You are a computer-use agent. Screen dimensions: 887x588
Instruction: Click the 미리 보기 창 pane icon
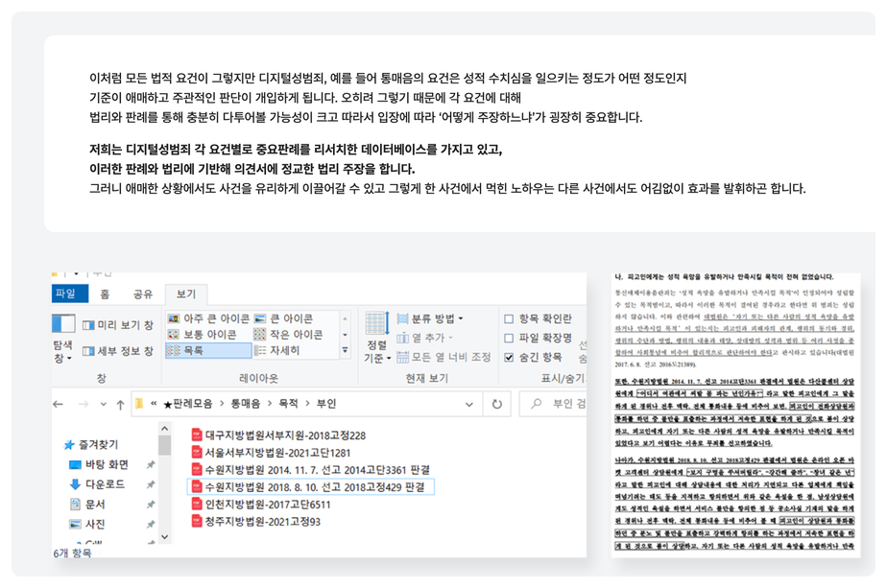pos(117,325)
